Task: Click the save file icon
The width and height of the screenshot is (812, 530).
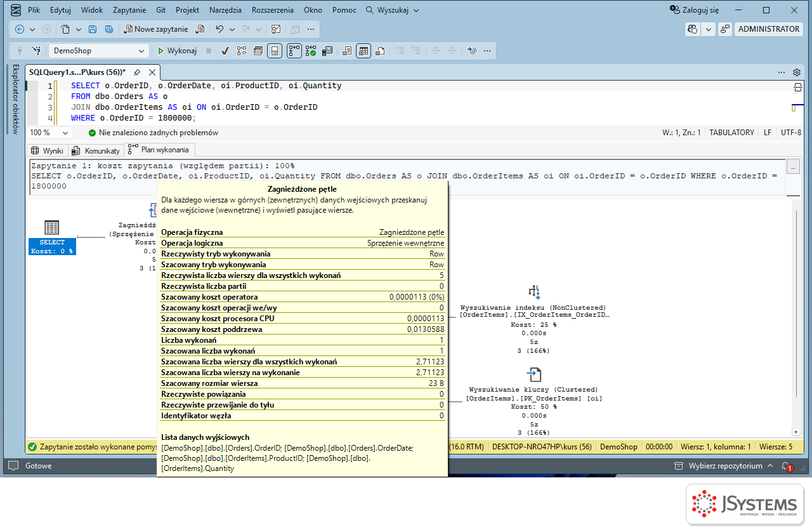Action: 93,29
